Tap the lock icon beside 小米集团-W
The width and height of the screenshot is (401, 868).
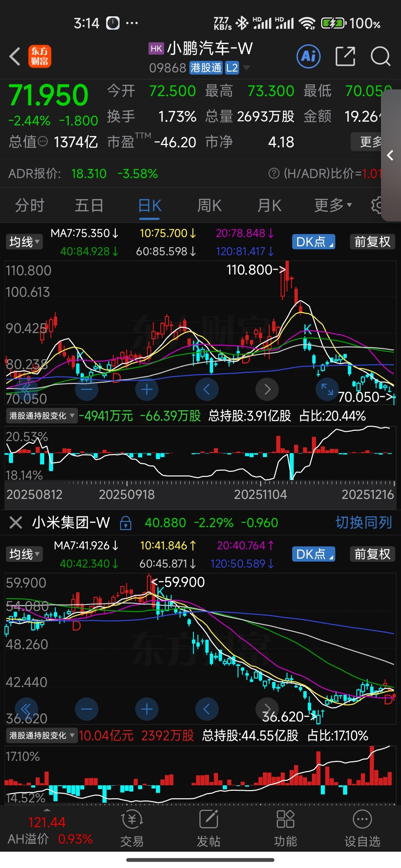125,523
